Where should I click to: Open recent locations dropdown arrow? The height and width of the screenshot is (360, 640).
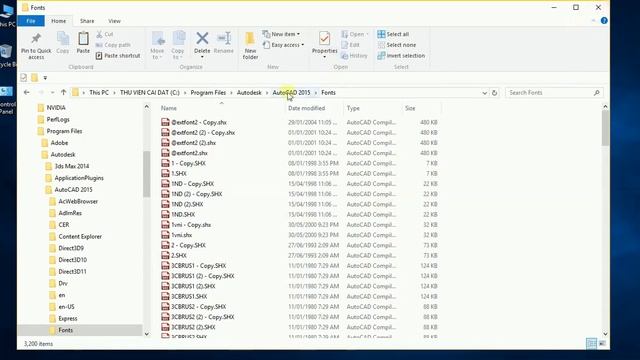click(52, 93)
